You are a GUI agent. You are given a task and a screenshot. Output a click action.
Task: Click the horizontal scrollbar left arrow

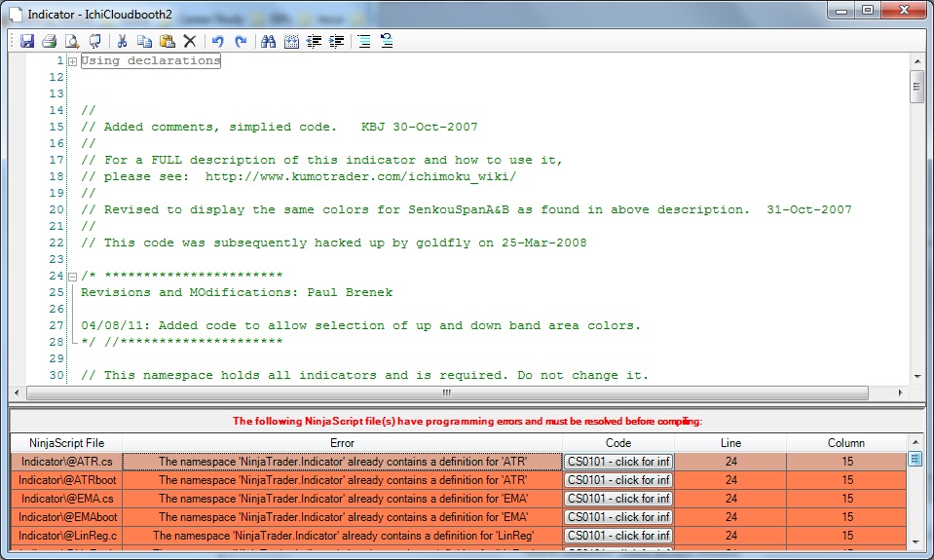[17, 392]
